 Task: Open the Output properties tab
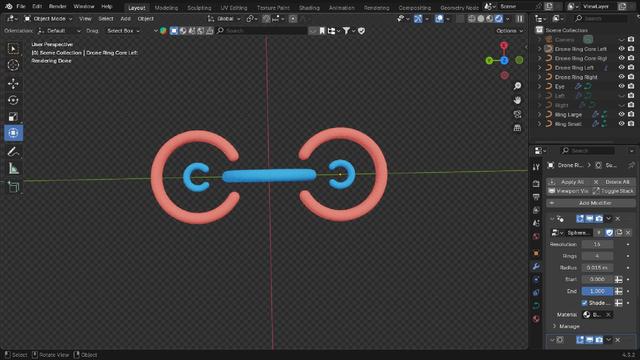(x=536, y=197)
